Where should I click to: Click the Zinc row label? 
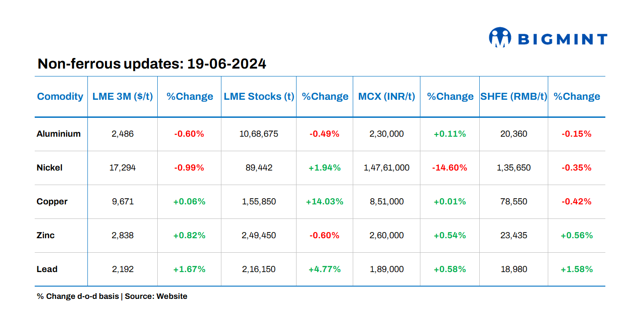point(46,236)
